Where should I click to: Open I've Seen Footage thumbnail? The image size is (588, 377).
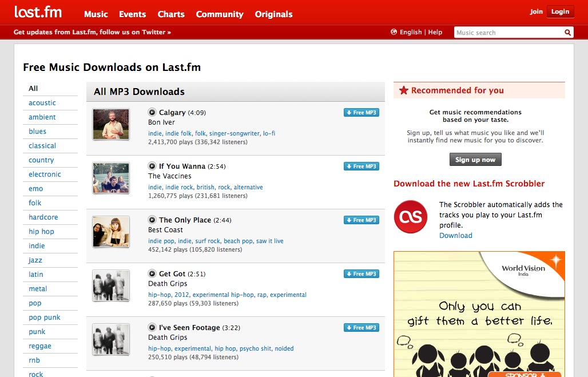pyautogui.click(x=111, y=339)
